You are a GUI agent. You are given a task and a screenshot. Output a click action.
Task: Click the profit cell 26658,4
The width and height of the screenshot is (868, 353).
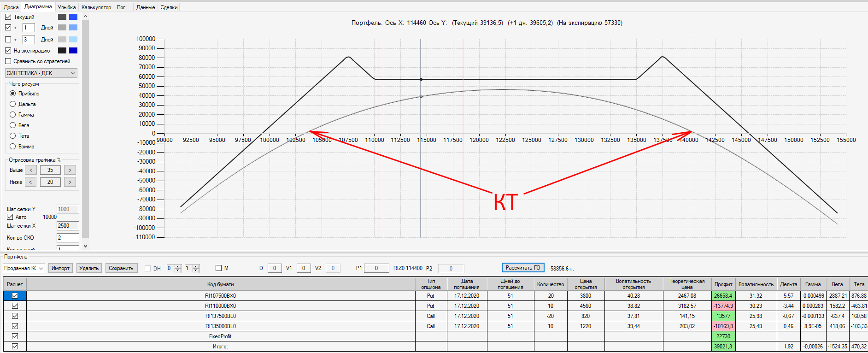723,296
